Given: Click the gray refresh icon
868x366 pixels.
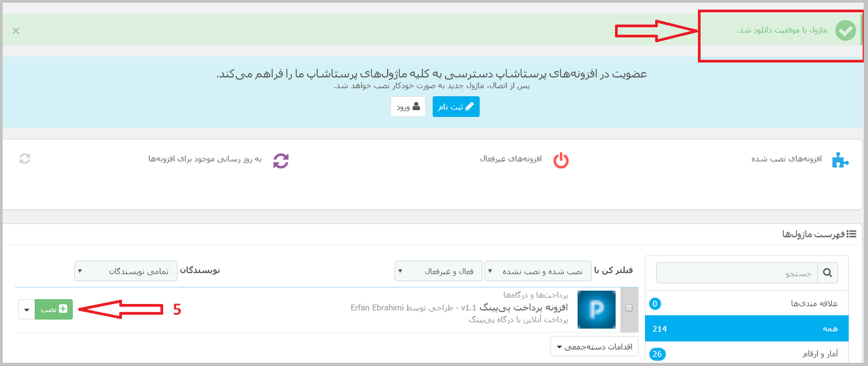Looking at the screenshot, I should [x=25, y=159].
